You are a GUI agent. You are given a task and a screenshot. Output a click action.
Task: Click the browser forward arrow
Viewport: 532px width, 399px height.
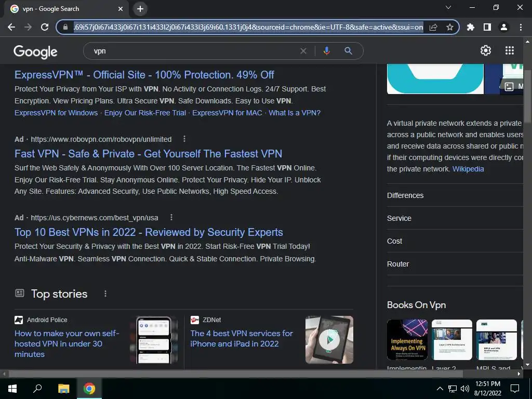point(28,27)
